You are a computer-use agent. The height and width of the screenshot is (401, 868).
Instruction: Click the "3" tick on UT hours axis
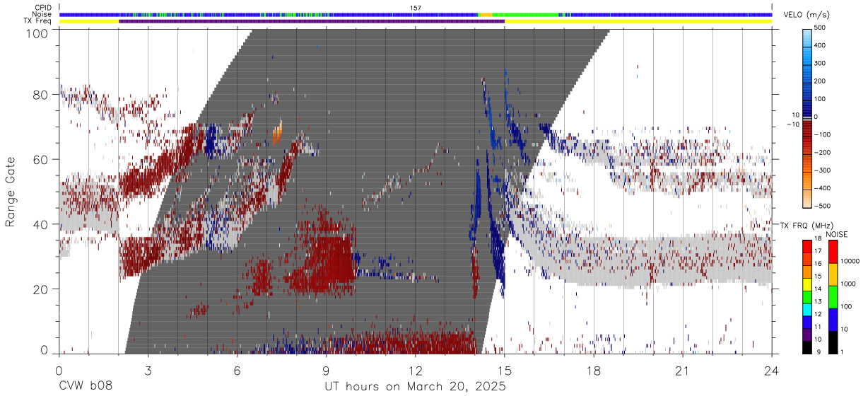pos(148,371)
